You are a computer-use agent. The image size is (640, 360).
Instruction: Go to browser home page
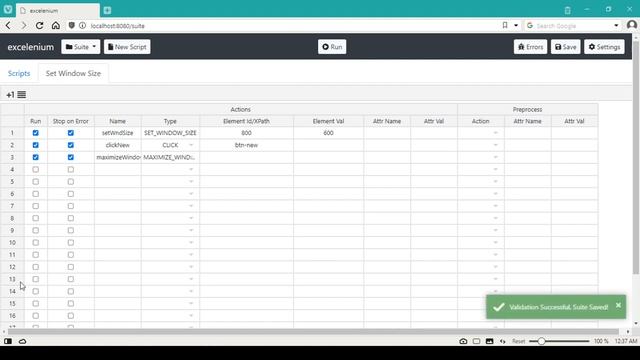56,26
